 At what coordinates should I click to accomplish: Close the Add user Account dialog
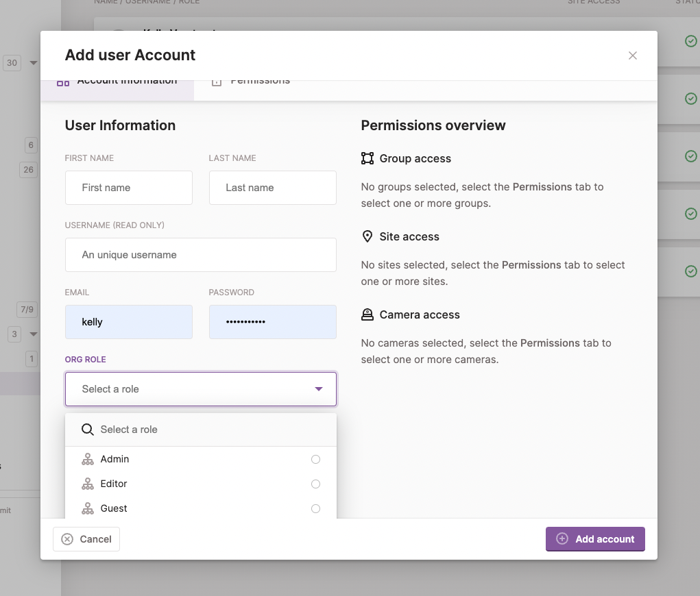pyautogui.click(x=633, y=55)
